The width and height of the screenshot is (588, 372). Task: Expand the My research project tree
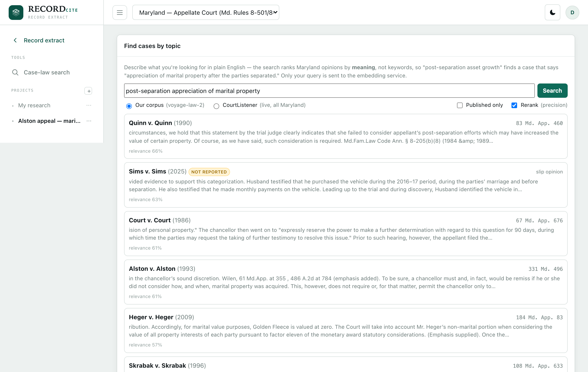(13, 106)
